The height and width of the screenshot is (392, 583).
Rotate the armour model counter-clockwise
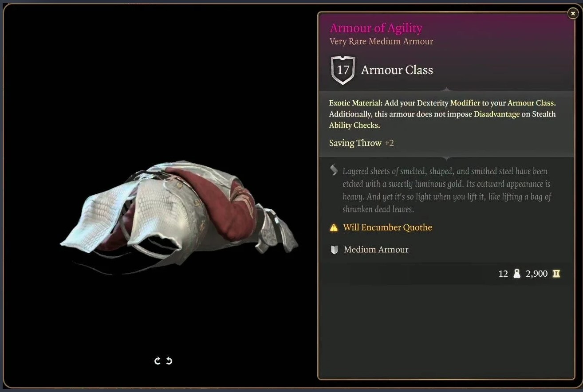pyautogui.click(x=169, y=361)
